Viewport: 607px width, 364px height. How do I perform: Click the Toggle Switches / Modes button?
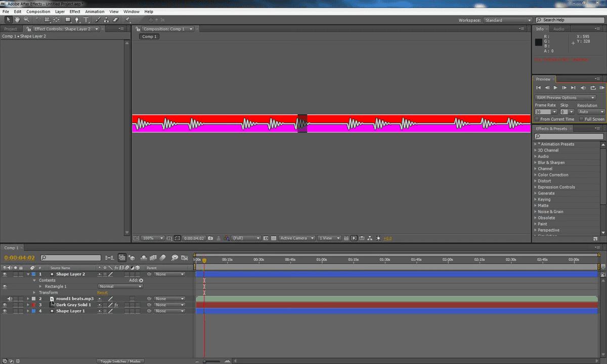point(120,361)
